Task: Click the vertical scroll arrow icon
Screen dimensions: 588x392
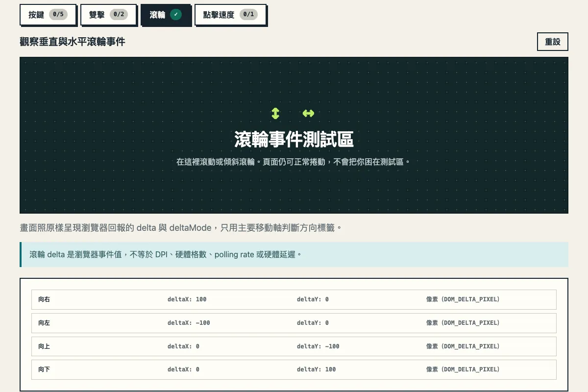Action: [x=275, y=114]
